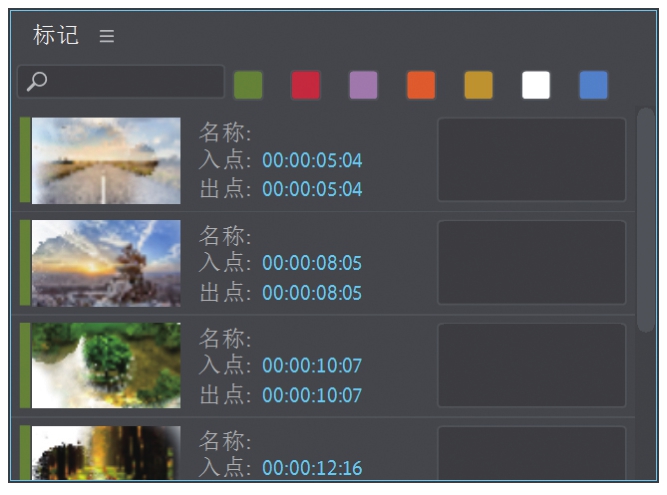This screenshot has width=667, height=495.
Task: Click comment box of first marker
Action: point(531,160)
